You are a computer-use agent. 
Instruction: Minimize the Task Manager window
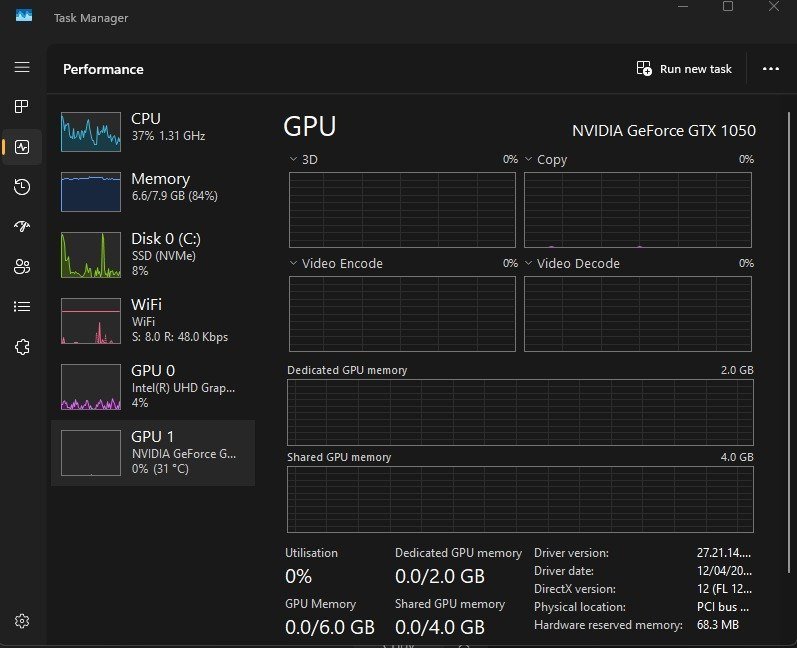(x=683, y=7)
